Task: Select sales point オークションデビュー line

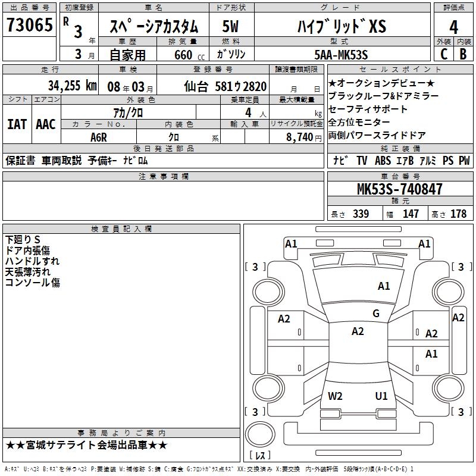Action: [x=381, y=83]
